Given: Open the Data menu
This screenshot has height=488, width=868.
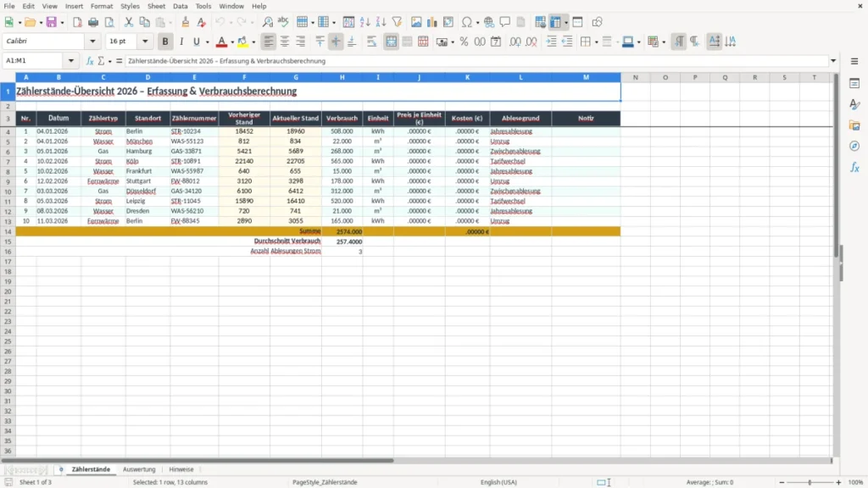Looking at the screenshot, I should 180,6.
